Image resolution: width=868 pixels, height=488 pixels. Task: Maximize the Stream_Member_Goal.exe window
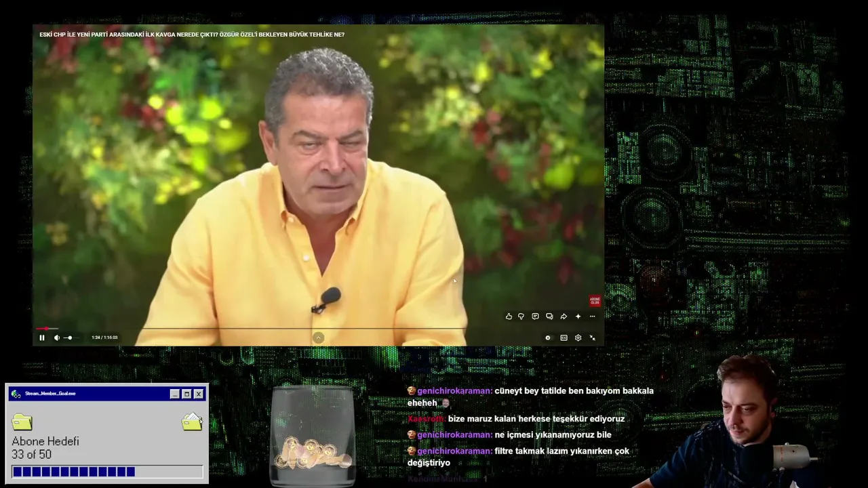(x=186, y=394)
